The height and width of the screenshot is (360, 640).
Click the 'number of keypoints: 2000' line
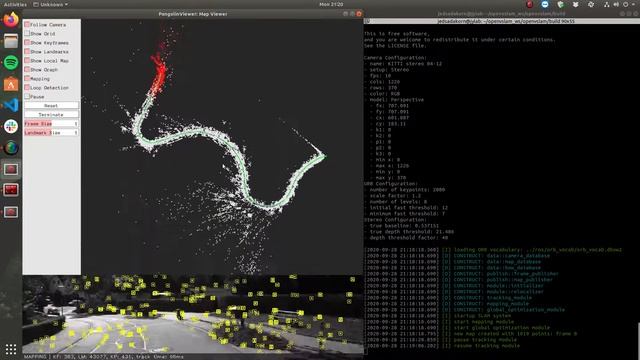[x=407, y=190]
